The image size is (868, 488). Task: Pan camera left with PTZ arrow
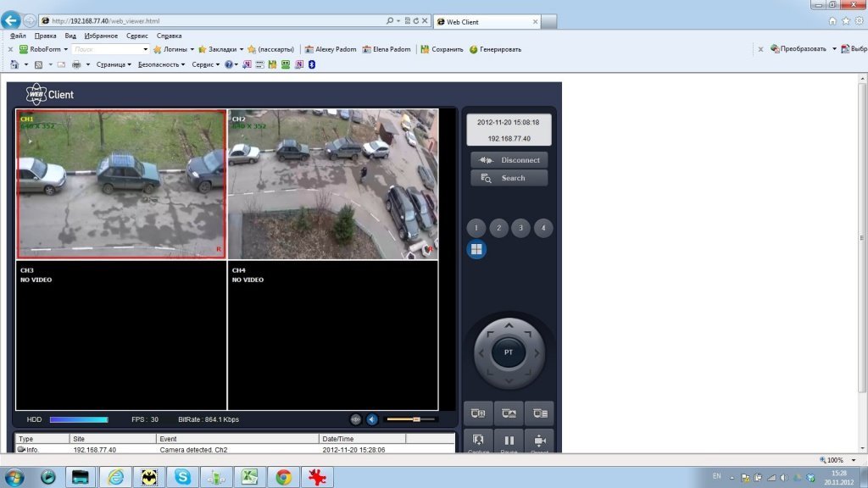[x=482, y=352]
